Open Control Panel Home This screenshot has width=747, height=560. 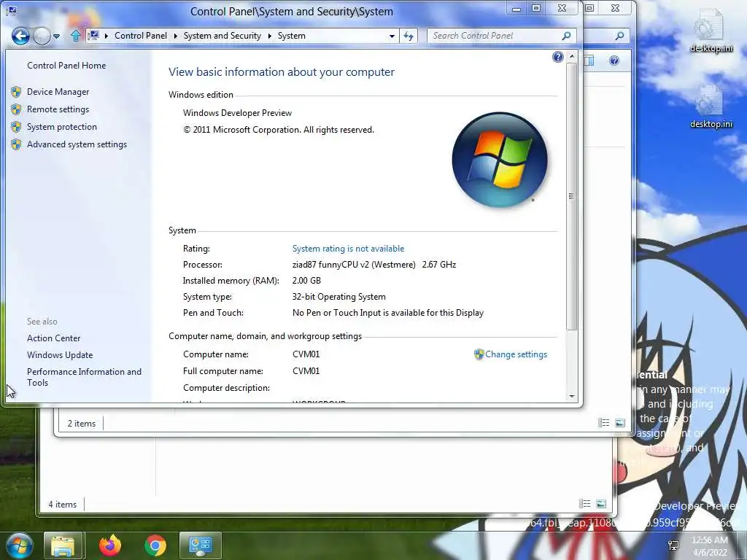[x=66, y=65]
